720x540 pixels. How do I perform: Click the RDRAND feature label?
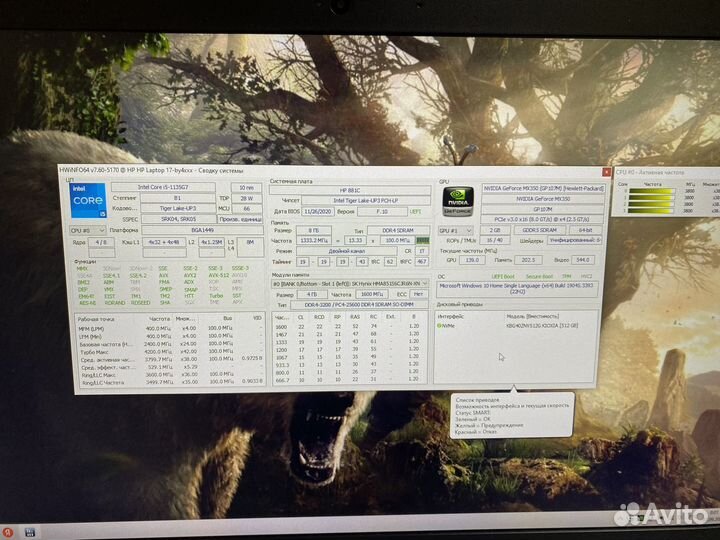pos(115,303)
